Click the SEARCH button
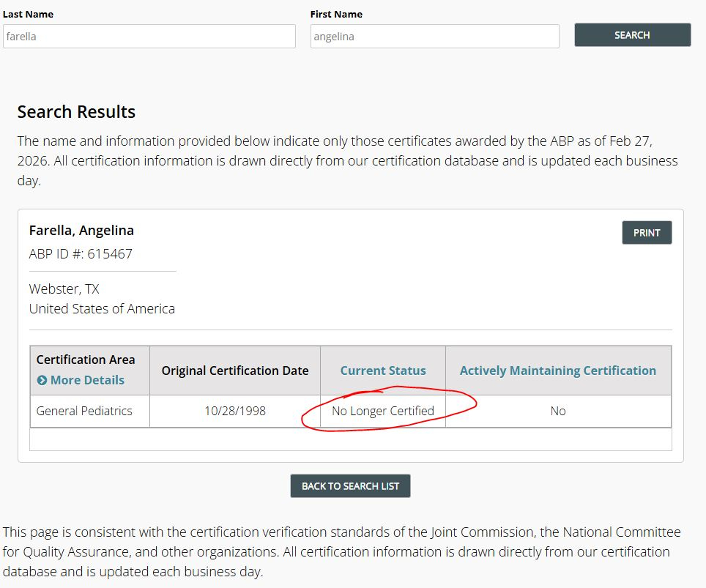706x588 pixels. [x=632, y=35]
